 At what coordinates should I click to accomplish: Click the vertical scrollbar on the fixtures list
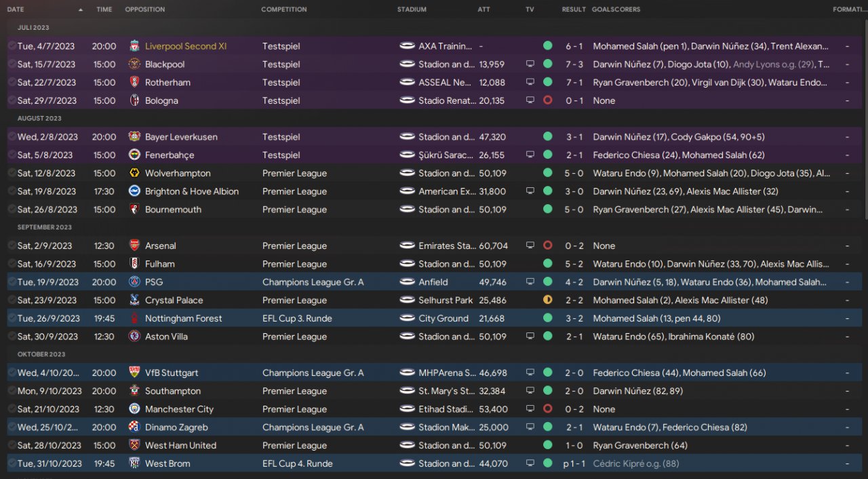pyautogui.click(x=864, y=119)
